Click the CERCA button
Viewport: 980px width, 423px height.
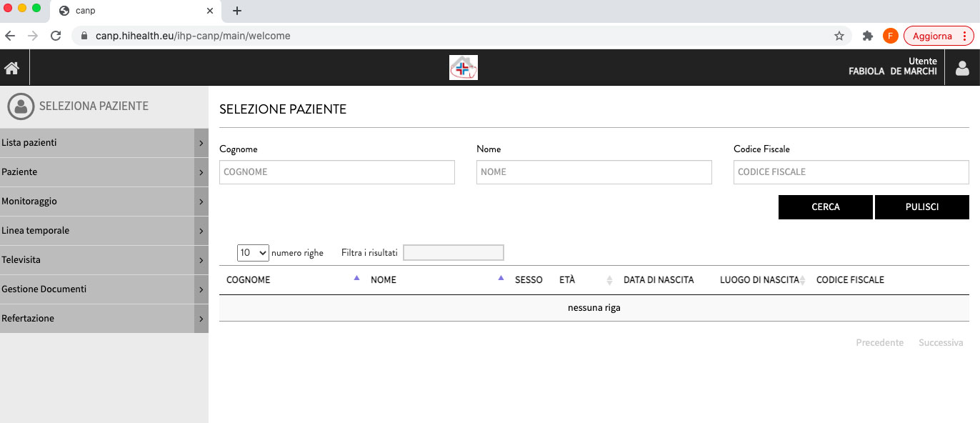[x=826, y=207]
